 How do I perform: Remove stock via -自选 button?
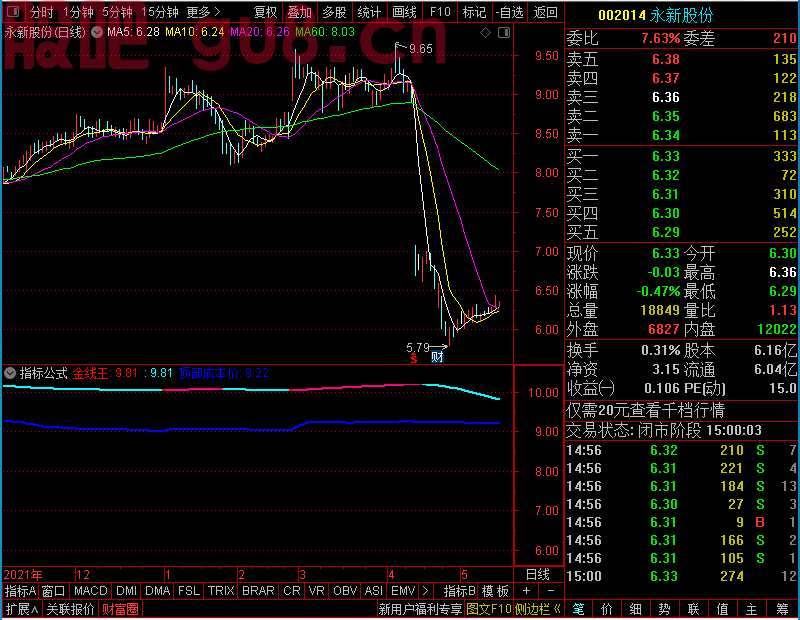[x=509, y=12]
